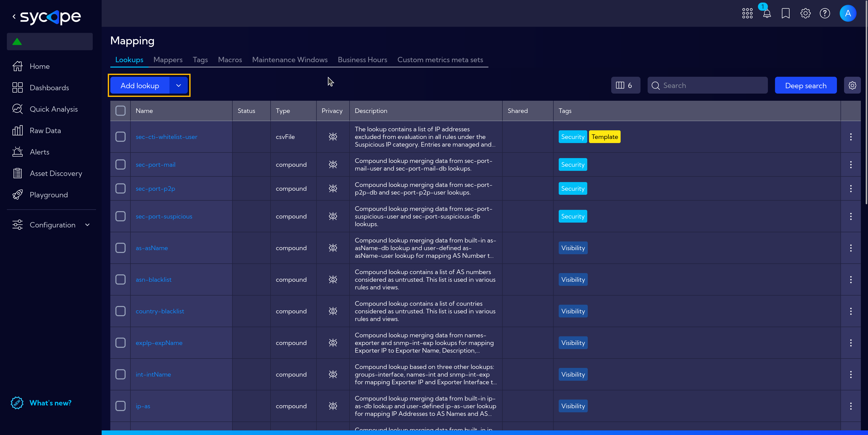The width and height of the screenshot is (868, 435).
Task: Click Visibility tag on as-asName row
Action: (573, 248)
